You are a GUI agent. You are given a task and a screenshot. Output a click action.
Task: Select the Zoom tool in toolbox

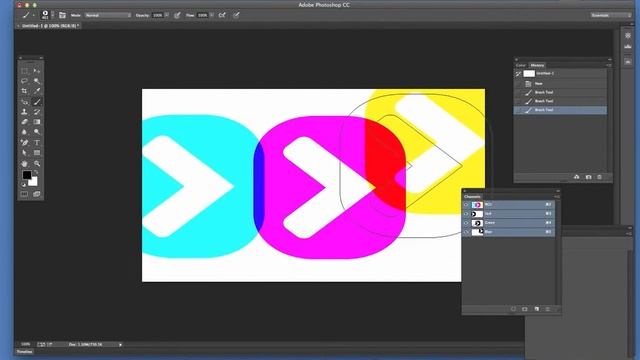(x=37, y=164)
